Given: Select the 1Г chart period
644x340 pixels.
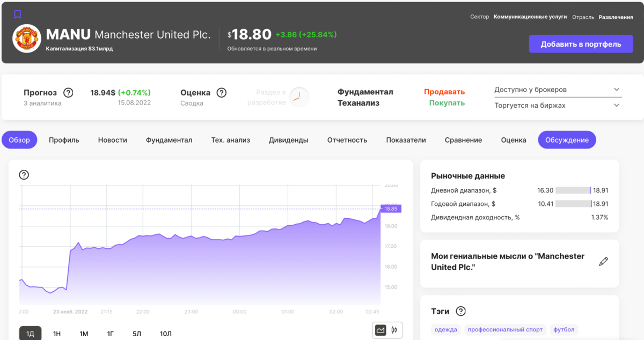Looking at the screenshot, I should coord(111,334).
